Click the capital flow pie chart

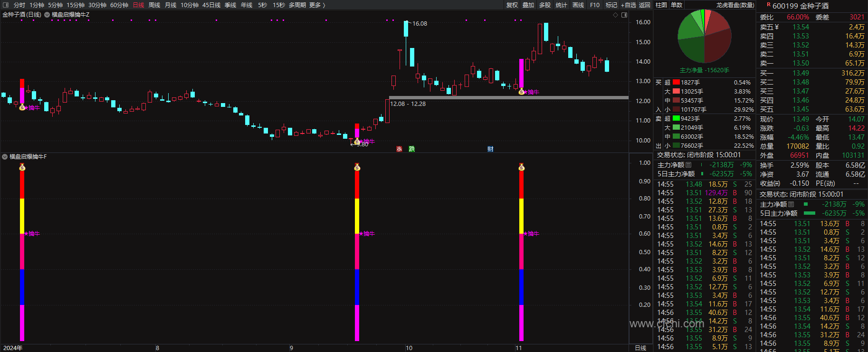tap(704, 36)
